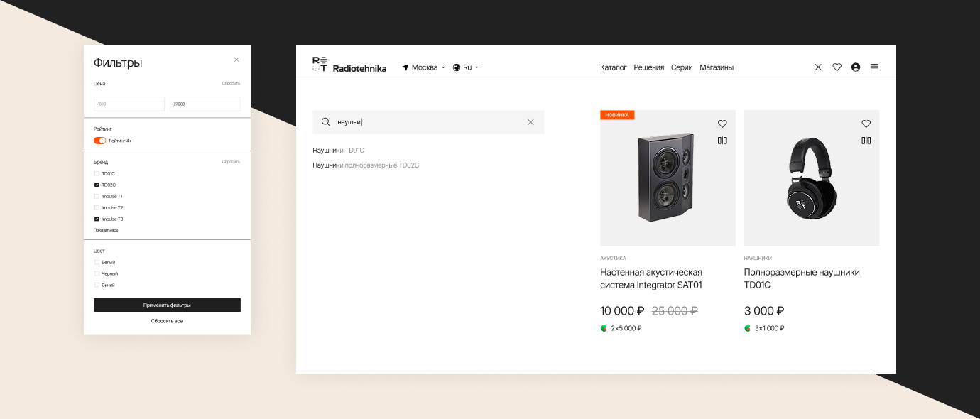Uncheck the Impulse T3 brand
The height and width of the screenshot is (419, 980).
(x=97, y=219)
